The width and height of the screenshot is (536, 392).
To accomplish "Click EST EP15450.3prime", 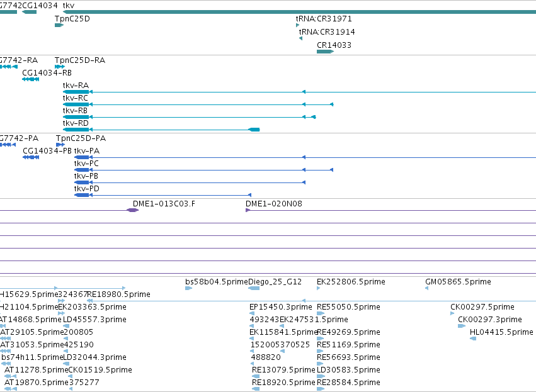I will point(281,307).
